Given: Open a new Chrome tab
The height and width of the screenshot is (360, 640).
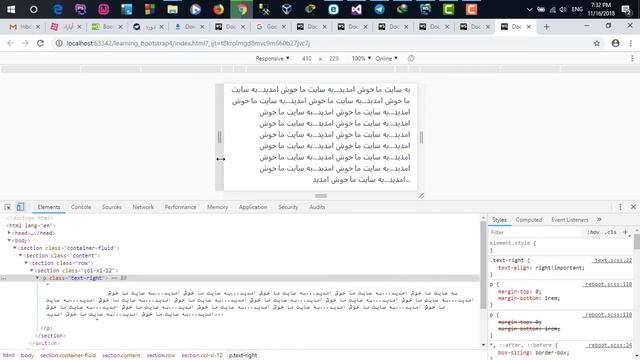Looking at the screenshot, I should click(x=547, y=27).
